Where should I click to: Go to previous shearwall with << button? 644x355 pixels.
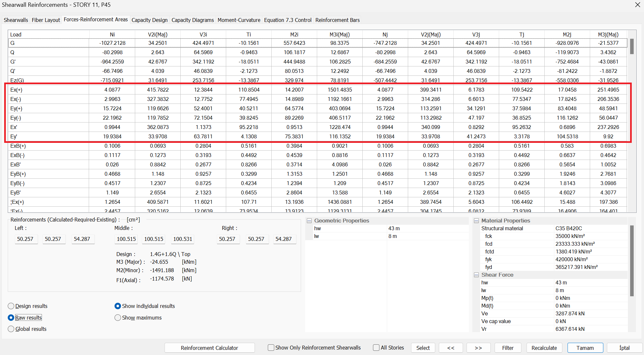point(451,348)
